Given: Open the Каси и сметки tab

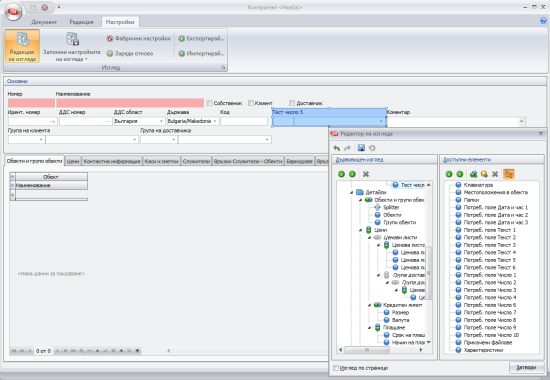Looking at the screenshot, I should coord(161,161).
